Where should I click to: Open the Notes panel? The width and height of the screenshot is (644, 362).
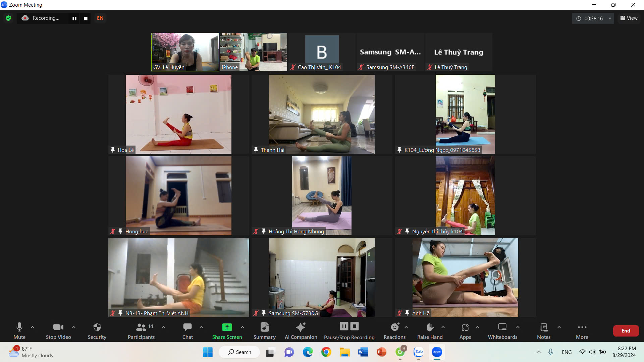[543, 330]
